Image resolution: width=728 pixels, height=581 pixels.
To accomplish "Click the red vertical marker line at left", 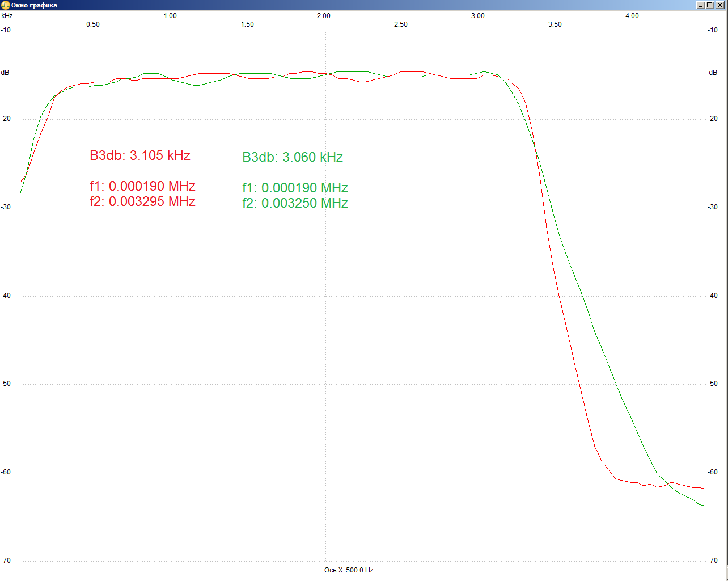I will 48,340.
